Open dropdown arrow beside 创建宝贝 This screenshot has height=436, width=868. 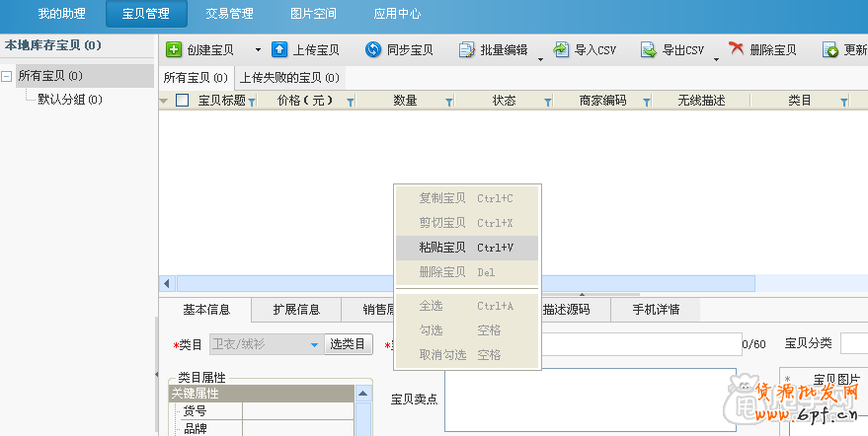point(258,49)
